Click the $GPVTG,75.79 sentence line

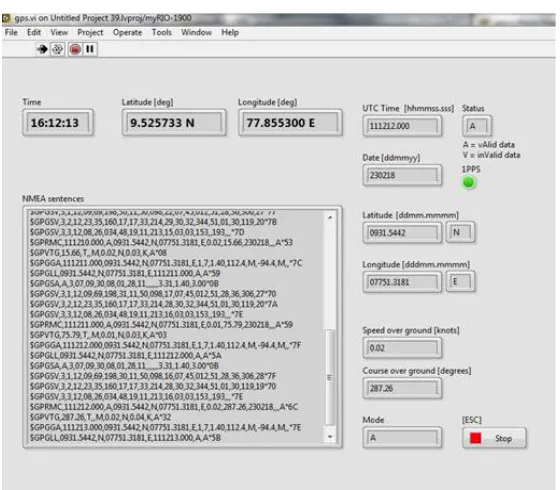[98, 335]
